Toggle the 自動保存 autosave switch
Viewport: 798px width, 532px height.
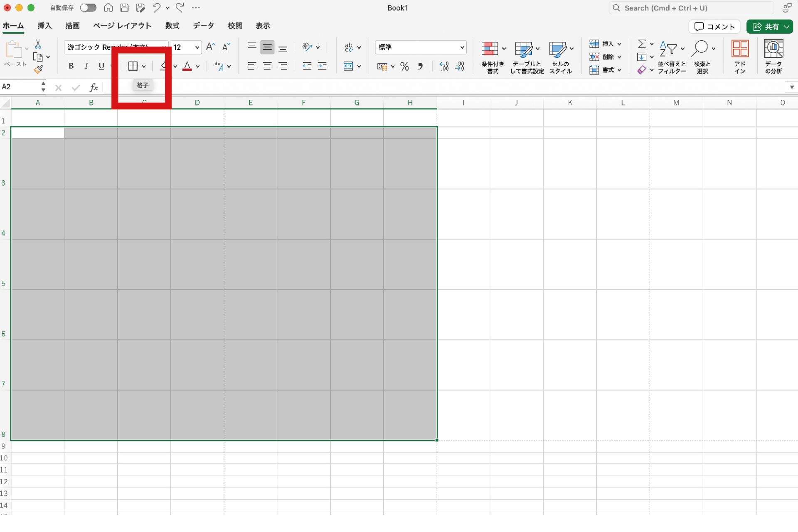click(x=88, y=8)
